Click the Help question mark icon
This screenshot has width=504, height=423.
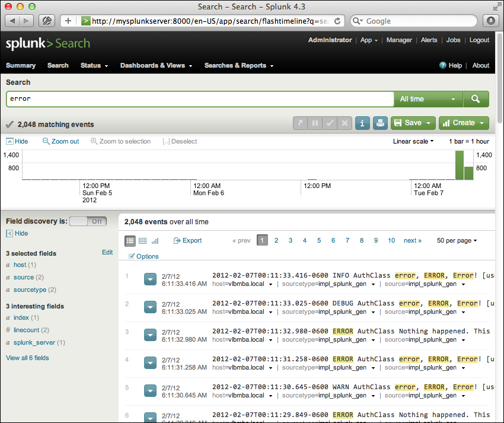tap(442, 65)
